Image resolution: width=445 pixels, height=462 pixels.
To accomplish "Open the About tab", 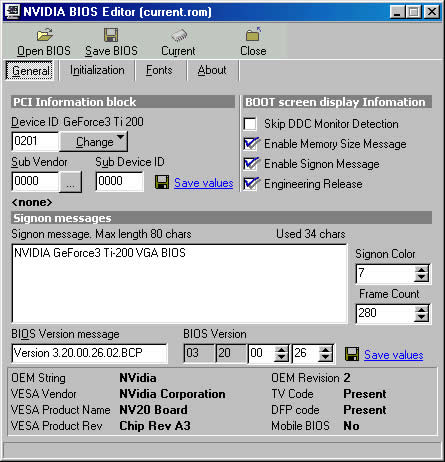I will click(x=212, y=70).
